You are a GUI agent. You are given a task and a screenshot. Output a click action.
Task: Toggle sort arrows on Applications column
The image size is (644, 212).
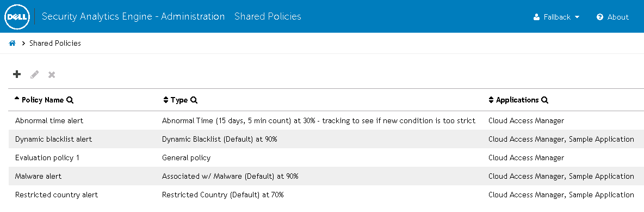pyautogui.click(x=491, y=100)
